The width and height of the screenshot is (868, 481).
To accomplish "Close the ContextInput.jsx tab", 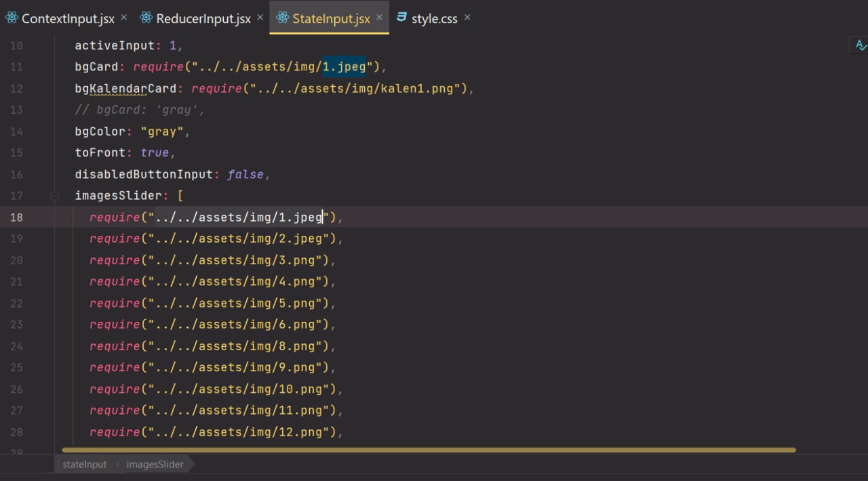I will (123, 18).
